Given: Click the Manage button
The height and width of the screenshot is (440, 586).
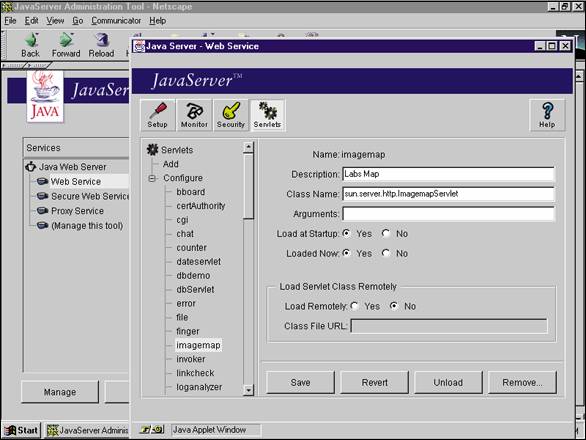Looking at the screenshot, I should tap(60, 392).
